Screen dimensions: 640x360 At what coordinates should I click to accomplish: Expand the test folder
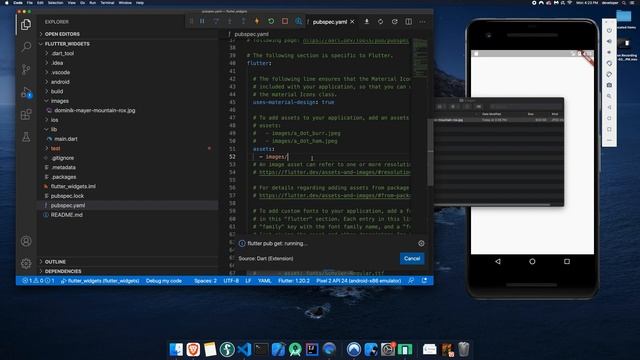click(55, 149)
